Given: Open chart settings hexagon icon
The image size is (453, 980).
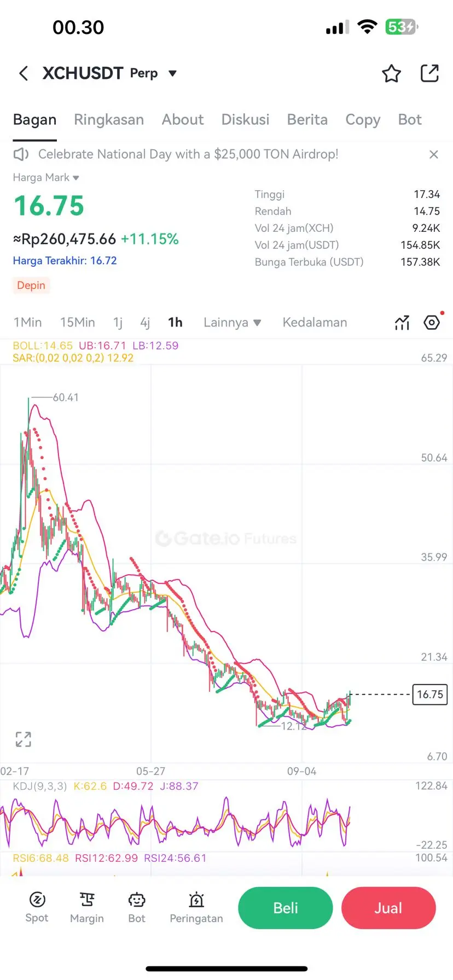Looking at the screenshot, I should (432, 322).
